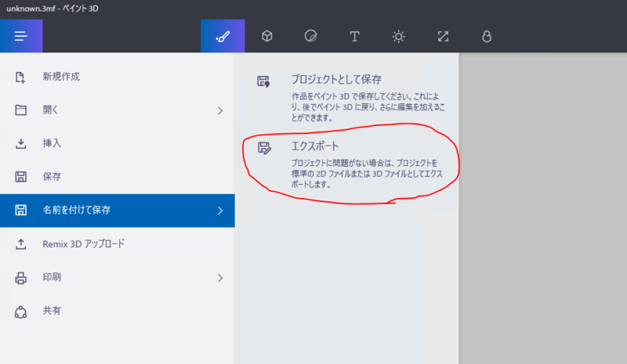This screenshot has width=627, height=364.
Task: Select プロジェクトとして保存 option heading
Action: 336,80
